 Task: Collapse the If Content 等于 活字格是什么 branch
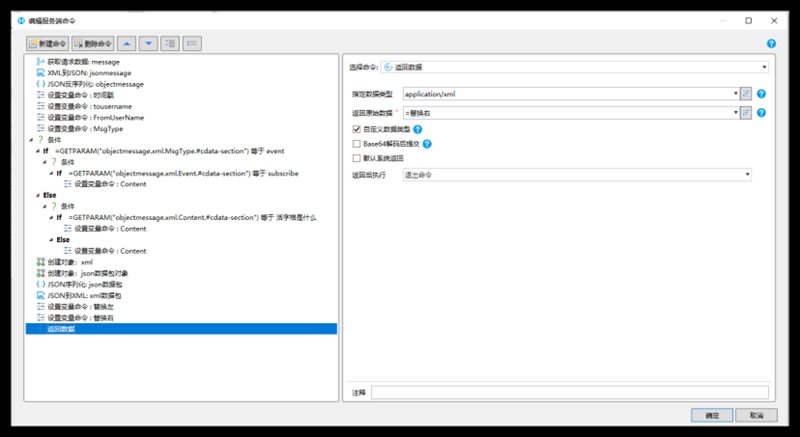tap(51, 218)
